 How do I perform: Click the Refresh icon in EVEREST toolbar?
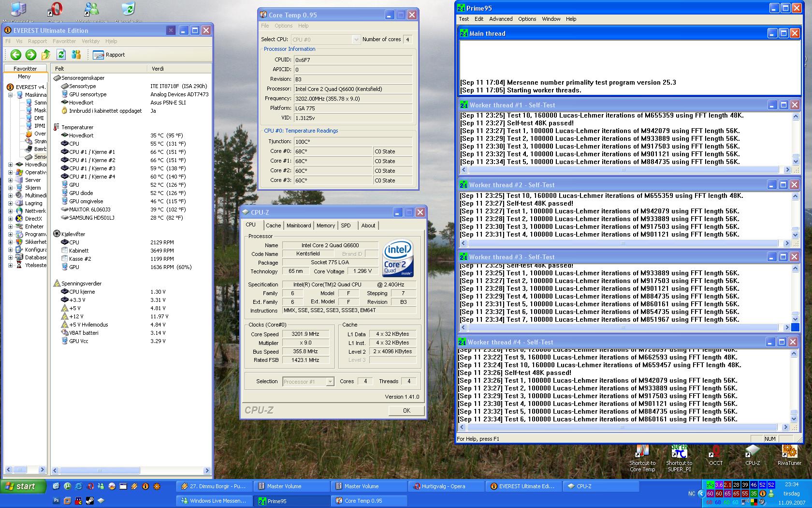coord(61,55)
